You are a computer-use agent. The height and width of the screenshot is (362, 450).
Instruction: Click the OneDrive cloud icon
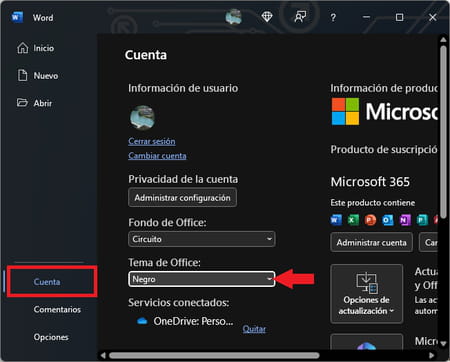(142, 321)
